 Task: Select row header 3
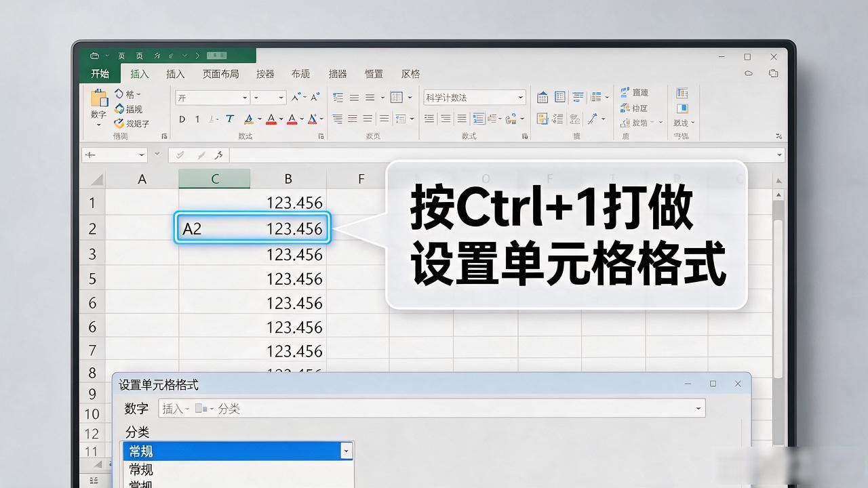pyautogui.click(x=92, y=254)
